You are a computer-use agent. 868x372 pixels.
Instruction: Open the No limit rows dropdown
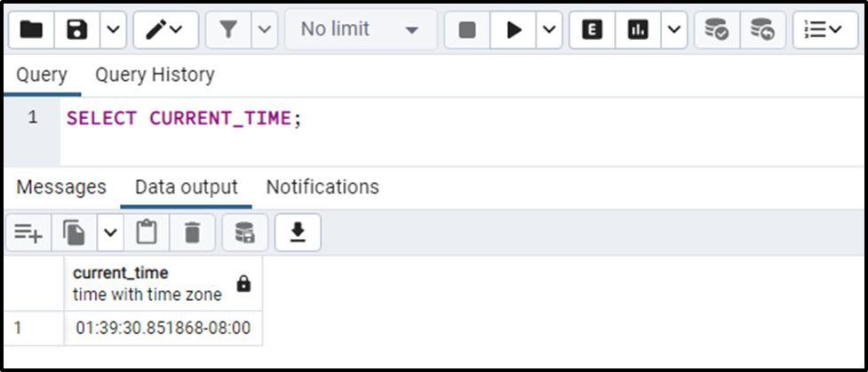(x=361, y=30)
